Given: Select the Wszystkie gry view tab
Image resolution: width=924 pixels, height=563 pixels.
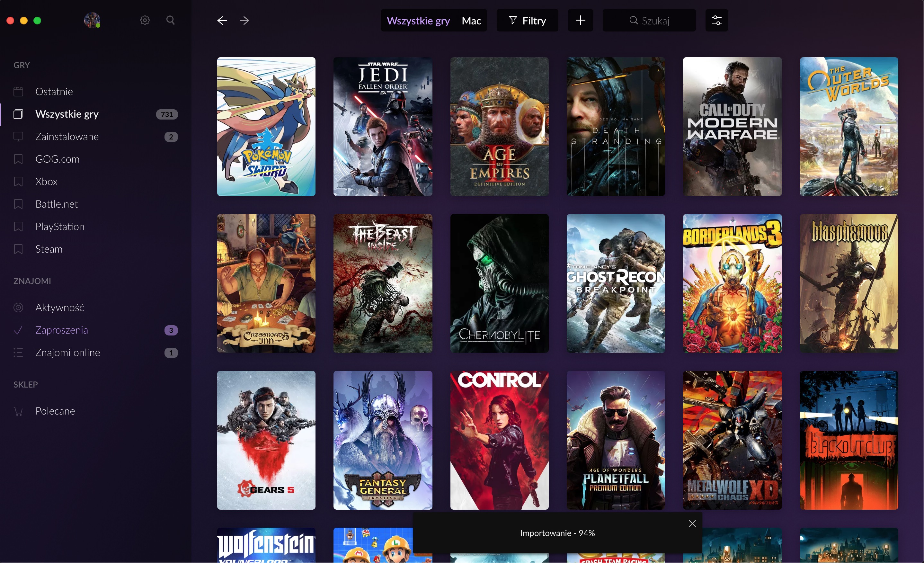Looking at the screenshot, I should point(418,21).
